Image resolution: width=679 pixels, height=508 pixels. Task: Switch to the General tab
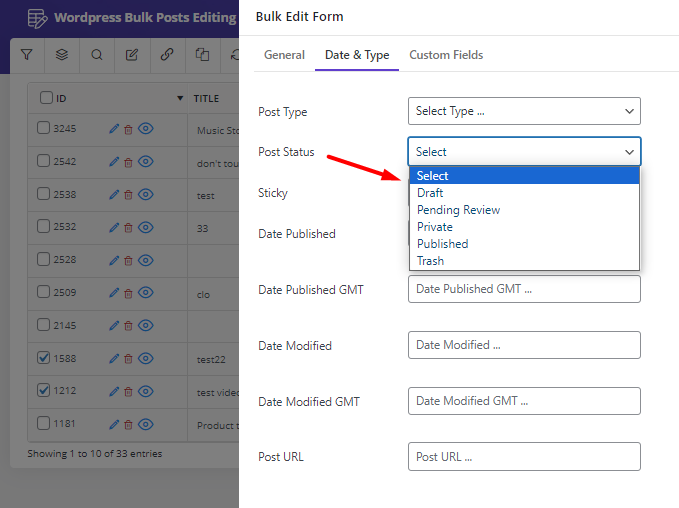(x=284, y=55)
